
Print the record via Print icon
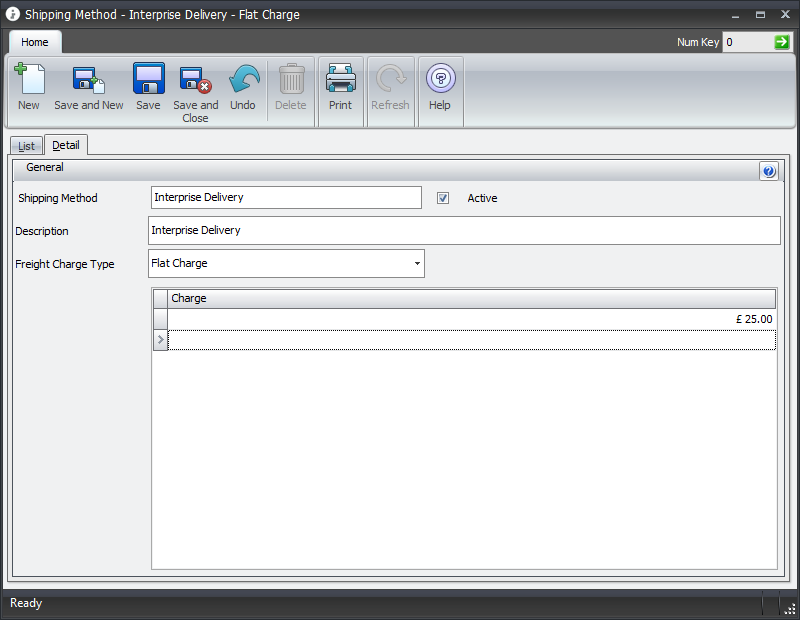point(340,80)
